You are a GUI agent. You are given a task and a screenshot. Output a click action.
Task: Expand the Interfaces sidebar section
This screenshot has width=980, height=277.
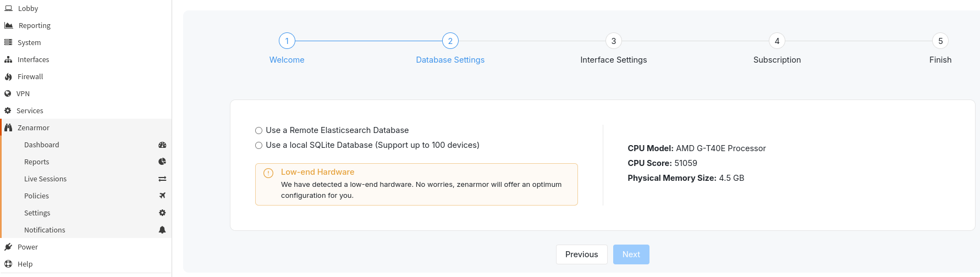tap(33, 60)
